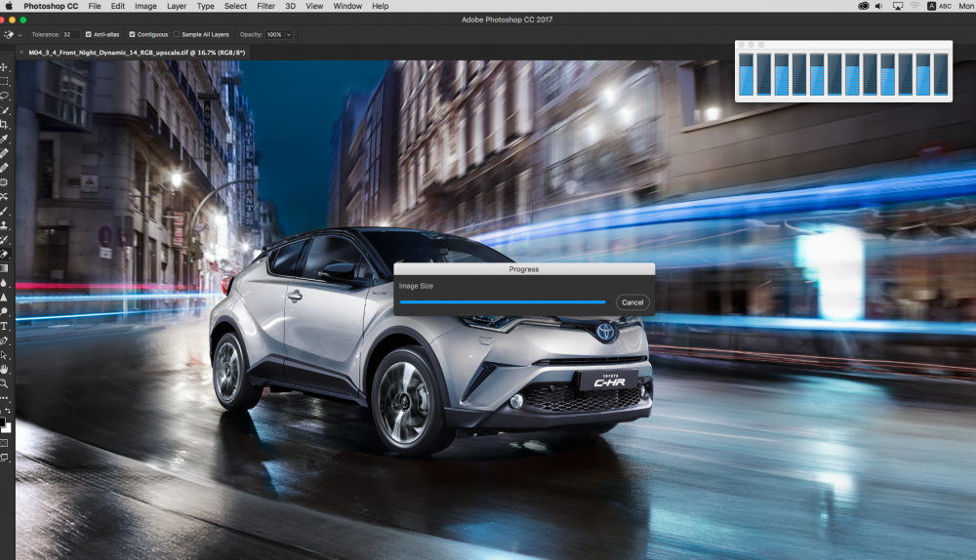The width and height of the screenshot is (976, 560).
Task: Toggle Quick Mask mode
Action: [x=4, y=443]
